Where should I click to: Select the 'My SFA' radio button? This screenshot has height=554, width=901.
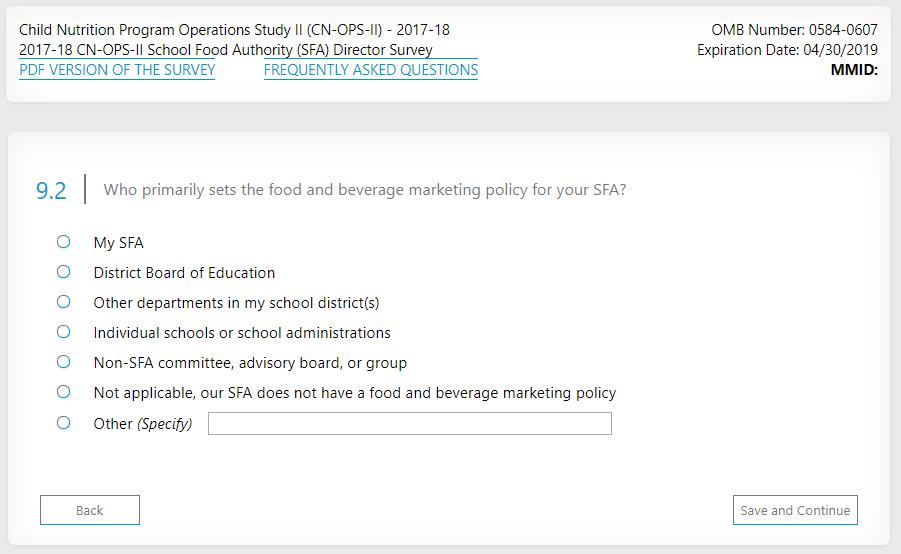click(64, 242)
